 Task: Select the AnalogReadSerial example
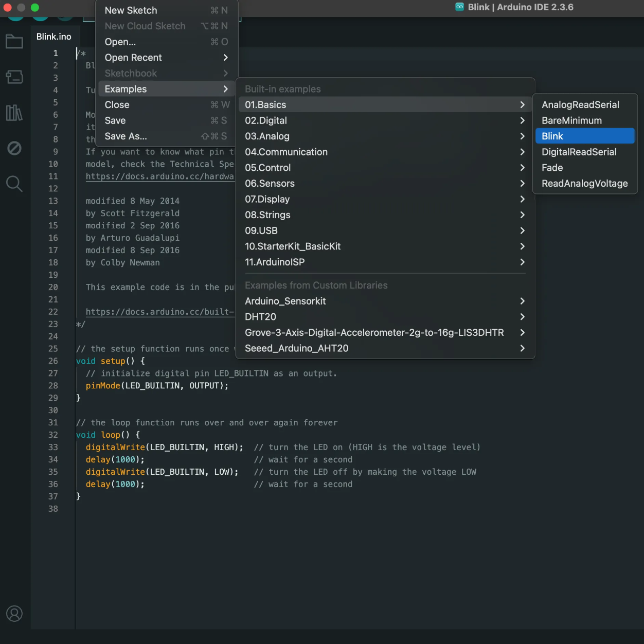click(x=580, y=104)
